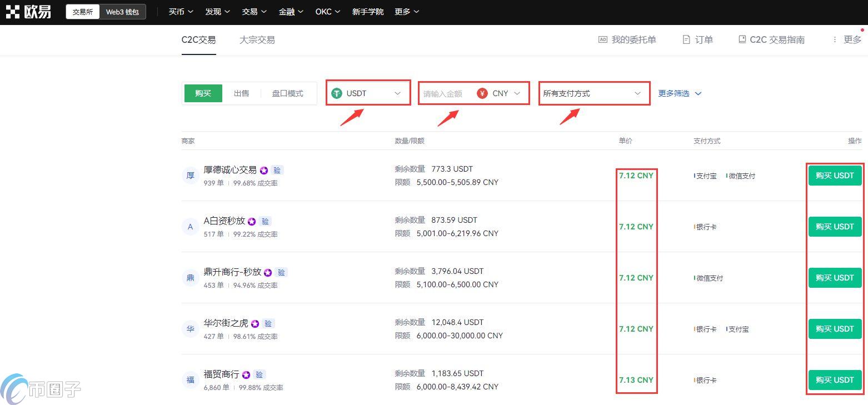
Task: Switch to Web3 钱包 mode
Action: 122,12
